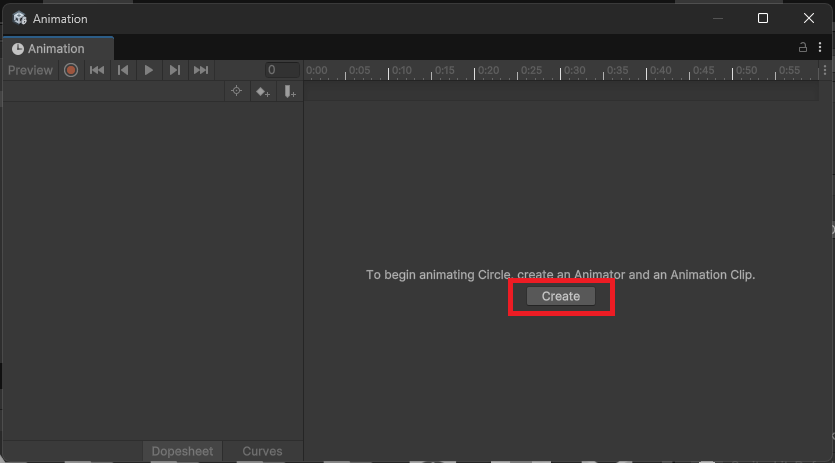This screenshot has height=463, width=835.
Task: Switch to Curves view
Action: click(x=263, y=451)
